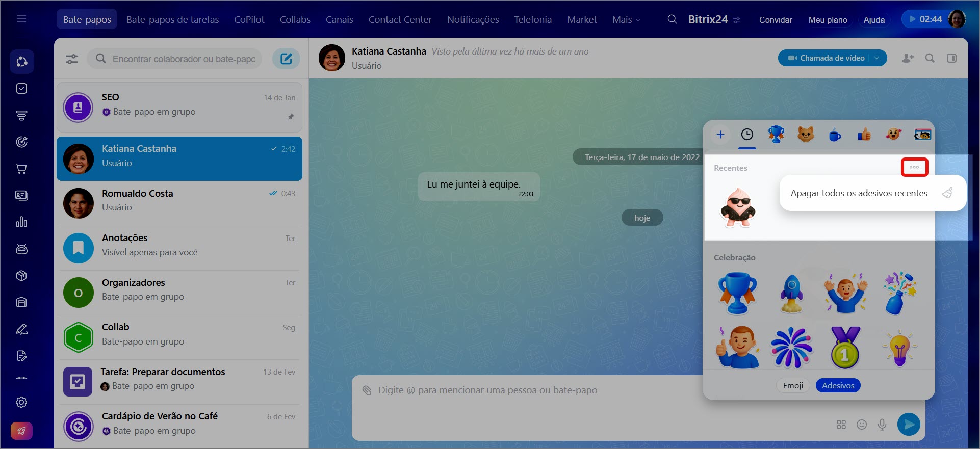Open the three-dot menu beside Recentes
The width and height of the screenshot is (980, 449).
click(914, 167)
